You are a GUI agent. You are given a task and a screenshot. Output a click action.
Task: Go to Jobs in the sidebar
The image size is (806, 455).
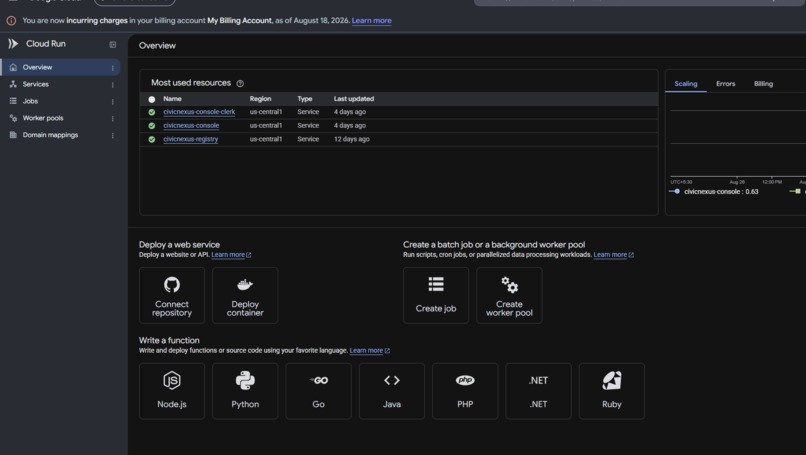point(61,101)
